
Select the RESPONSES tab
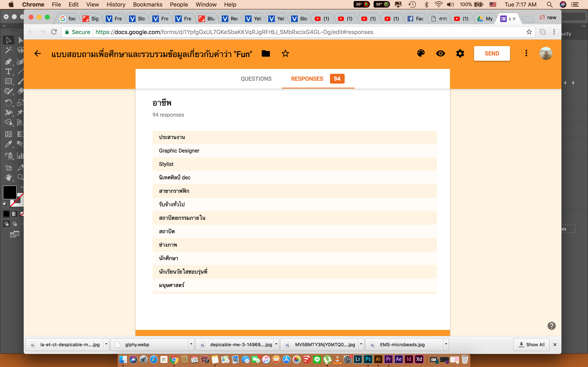tap(307, 79)
